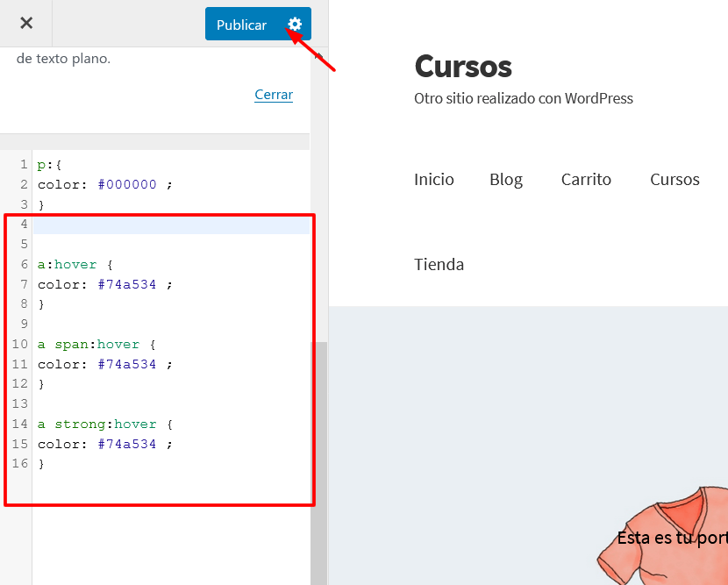Click '#74a534' color value on line 7

(127, 285)
